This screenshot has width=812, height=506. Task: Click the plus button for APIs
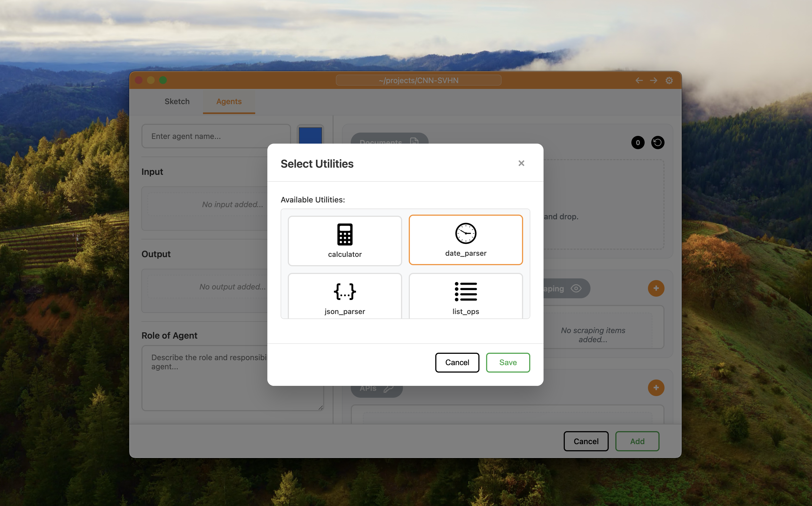pos(656,388)
